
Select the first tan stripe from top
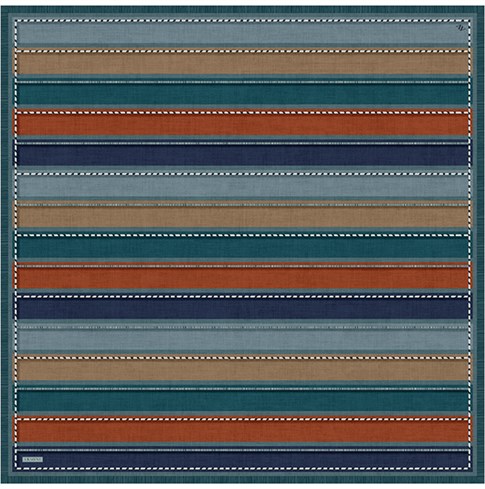coord(242,64)
